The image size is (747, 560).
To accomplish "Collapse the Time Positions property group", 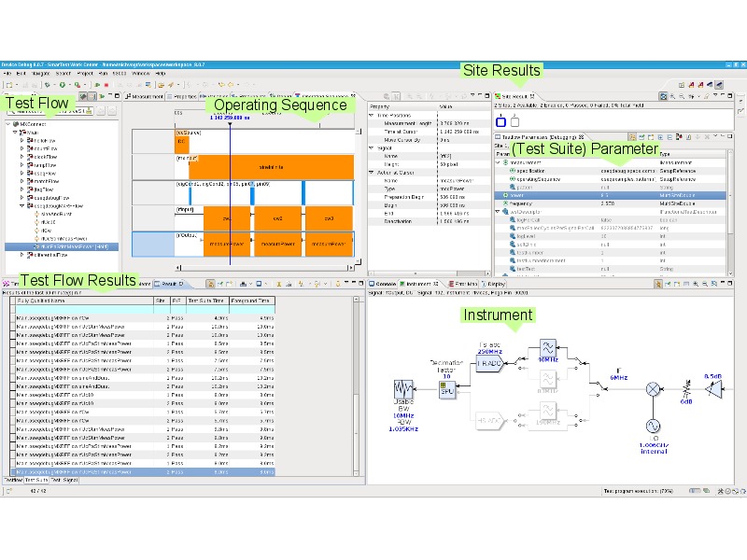I will [x=372, y=115].
